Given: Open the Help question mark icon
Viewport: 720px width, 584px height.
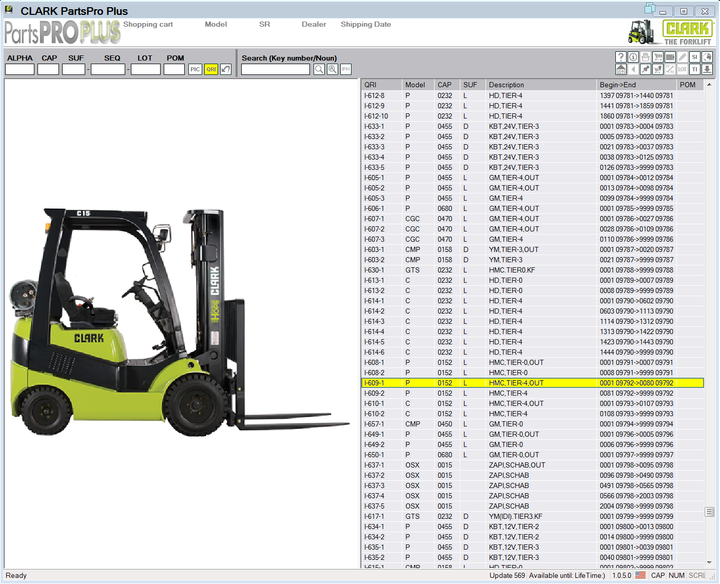Looking at the screenshot, I should (620, 57).
